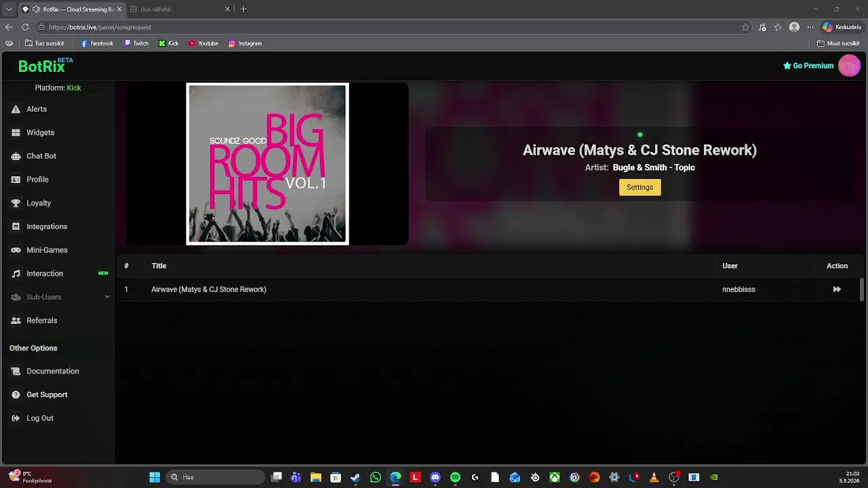Screen dimensions: 868x488
Task: Skip the Airwave song with fast-forward
Action: [x=837, y=289]
